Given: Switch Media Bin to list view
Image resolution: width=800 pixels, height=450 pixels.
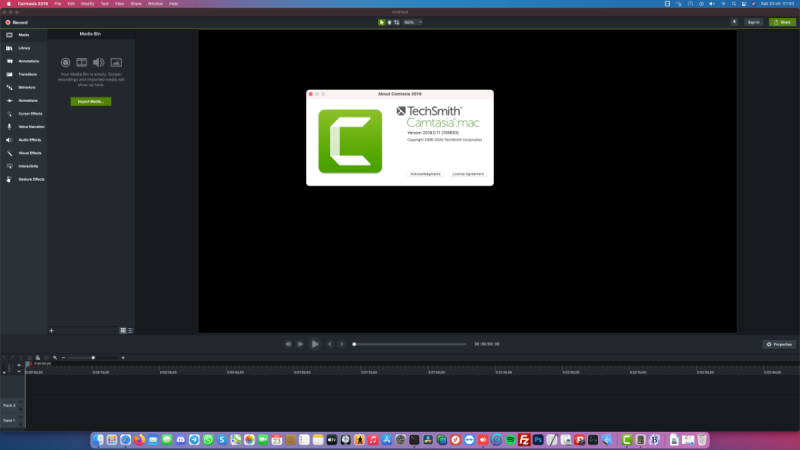Looking at the screenshot, I should pyautogui.click(x=130, y=329).
